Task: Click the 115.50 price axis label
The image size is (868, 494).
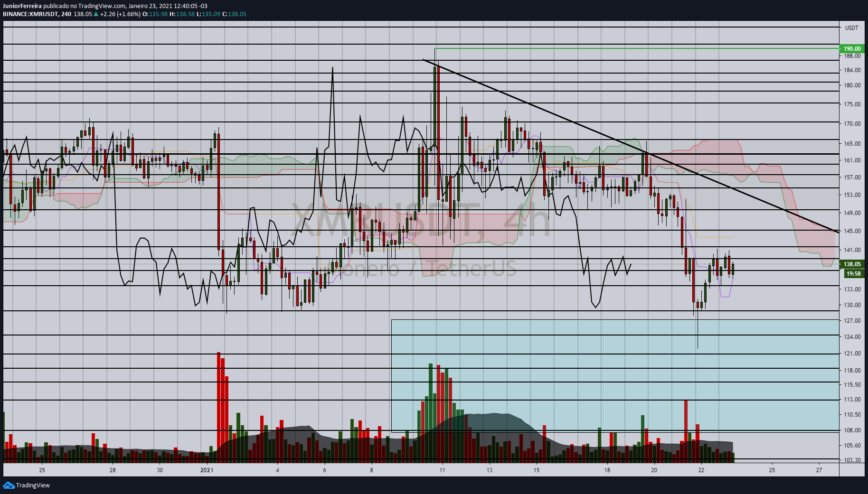Action: click(x=852, y=384)
